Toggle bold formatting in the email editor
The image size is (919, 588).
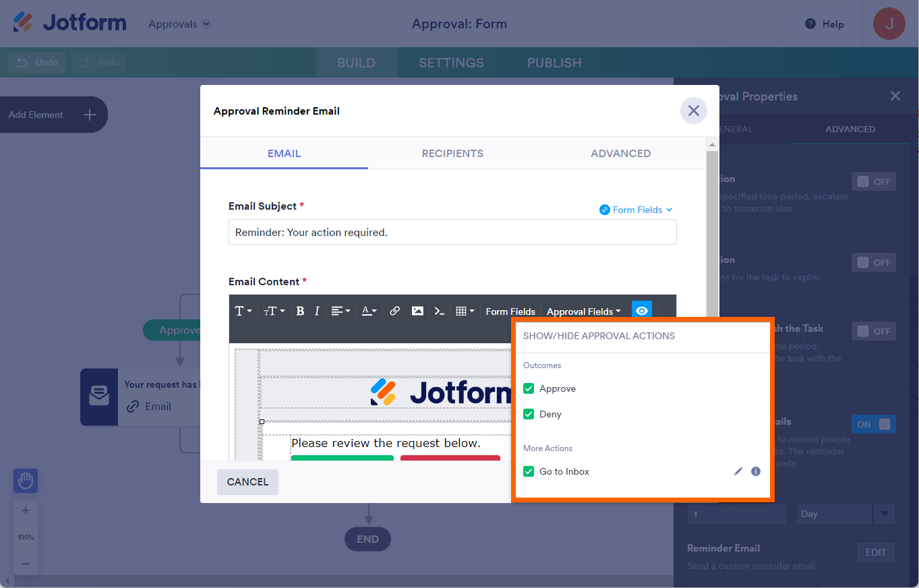click(x=300, y=311)
